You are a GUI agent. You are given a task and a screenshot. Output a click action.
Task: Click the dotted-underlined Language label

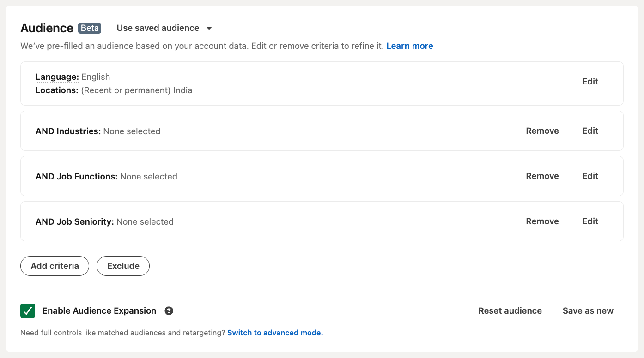tap(57, 77)
